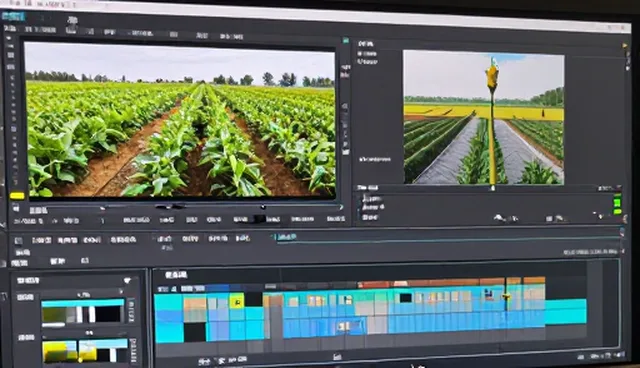
Task: Click the yellow marker button at the left preview's bottom-left corner
Action: pyautogui.click(x=17, y=196)
